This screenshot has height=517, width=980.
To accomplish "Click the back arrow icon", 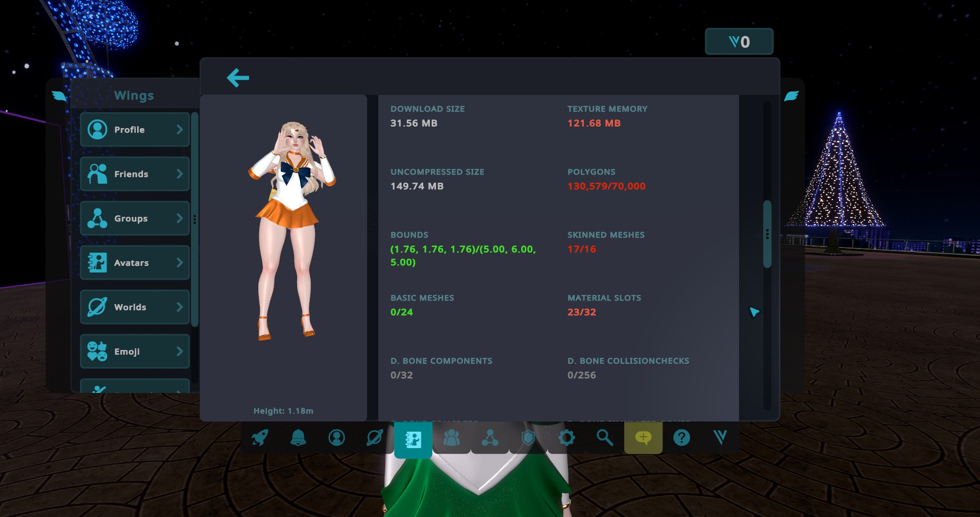I will click(238, 78).
